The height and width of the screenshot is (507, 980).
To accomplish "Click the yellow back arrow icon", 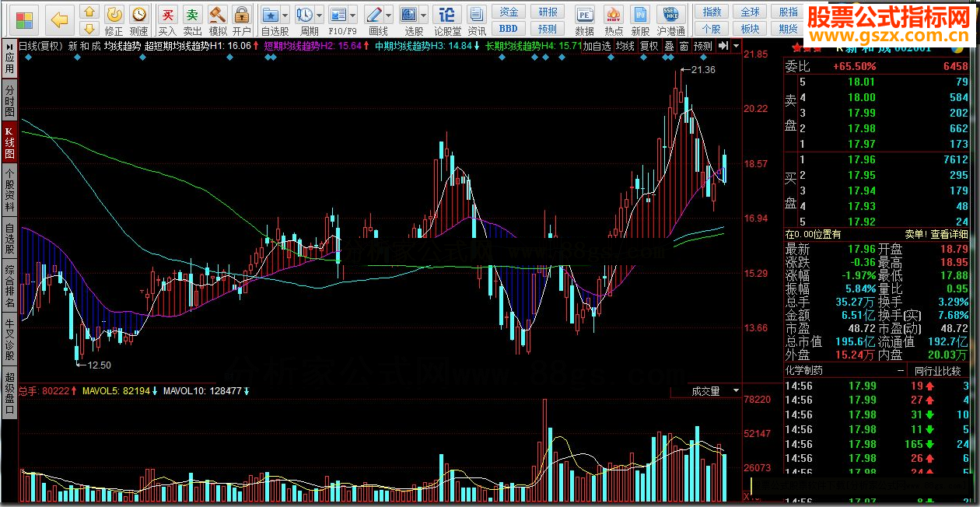I will coord(59,18).
